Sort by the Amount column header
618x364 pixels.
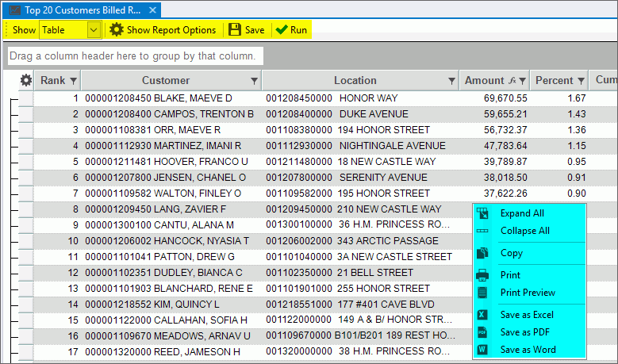tap(484, 80)
